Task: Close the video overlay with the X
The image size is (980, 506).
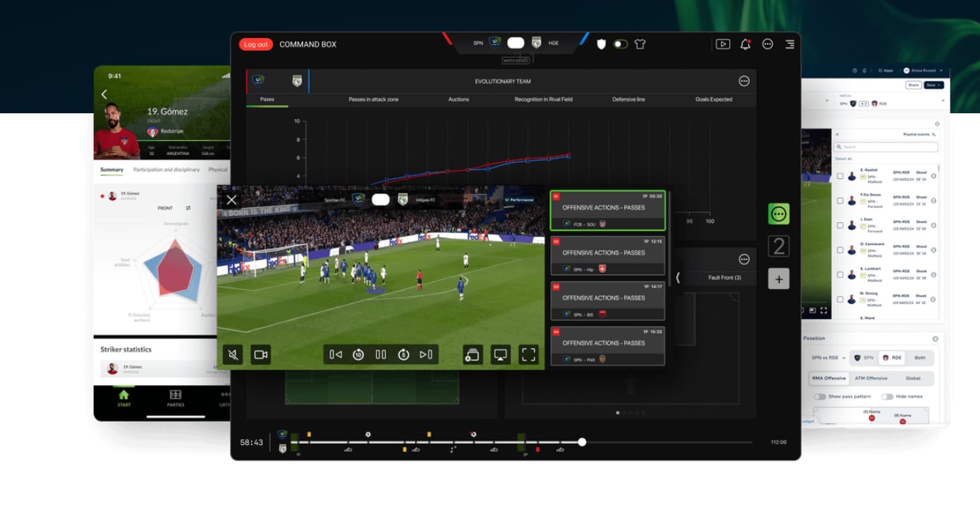Action: coord(232,200)
